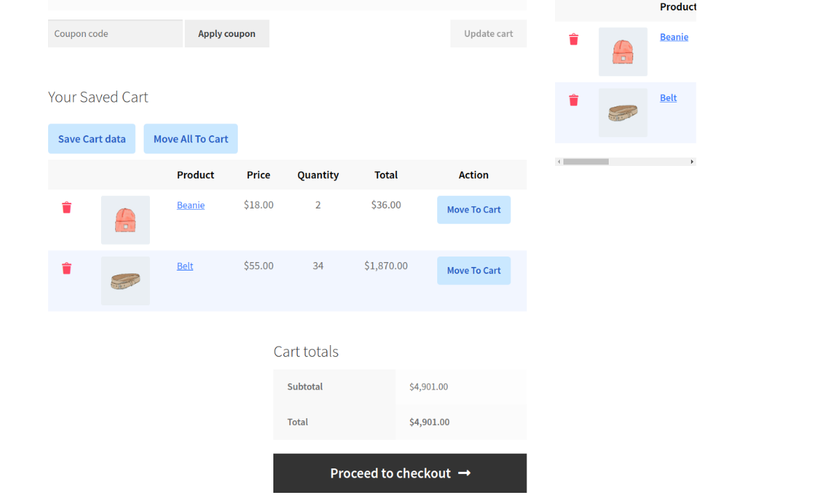The height and width of the screenshot is (504, 820).
Task: Click the Belt image in the sidebar
Action: coord(623,112)
